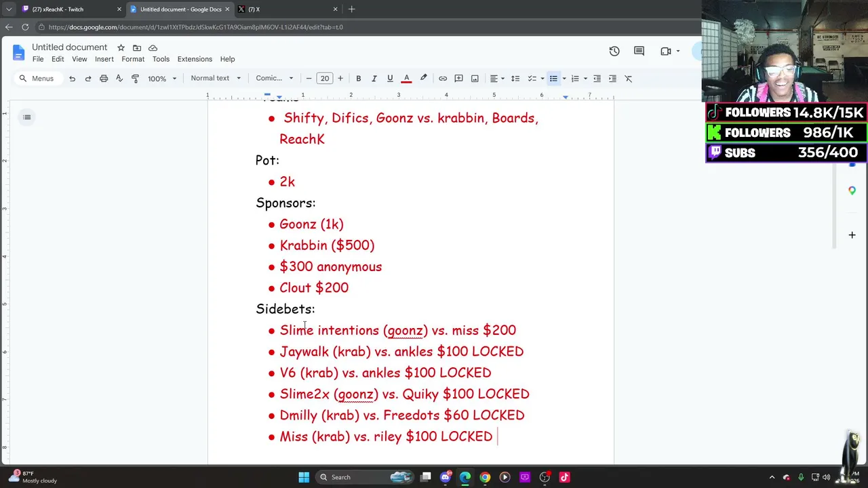Screen dimensions: 868x488
Task: Go back in the browser
Action: (9, 27)
